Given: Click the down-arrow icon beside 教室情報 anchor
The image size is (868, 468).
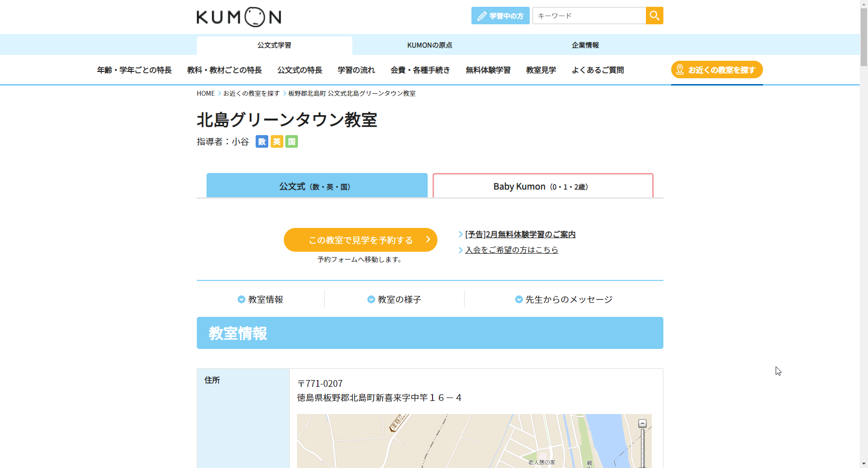Looking at the screenshot, I should (241, 299).
